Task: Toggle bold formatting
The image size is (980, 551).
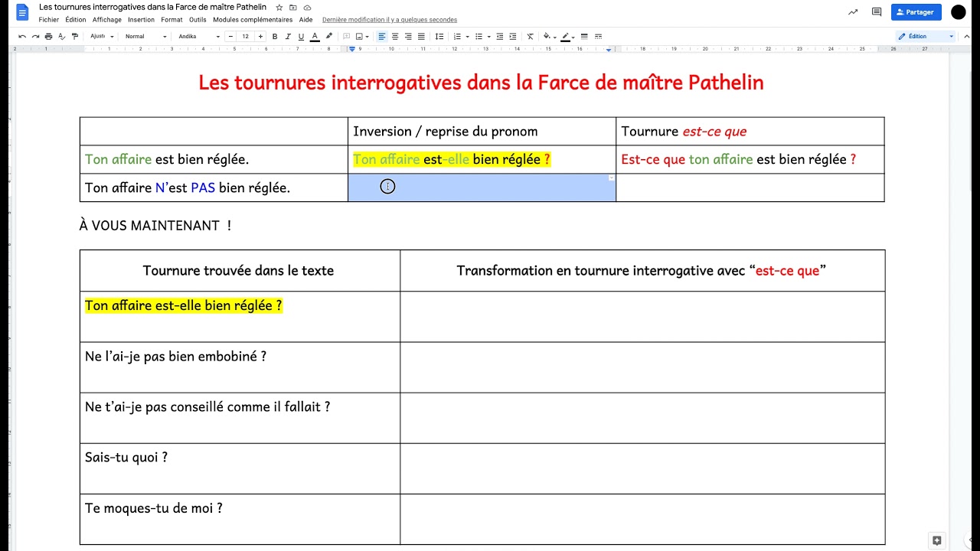Action: pos(275,36)
